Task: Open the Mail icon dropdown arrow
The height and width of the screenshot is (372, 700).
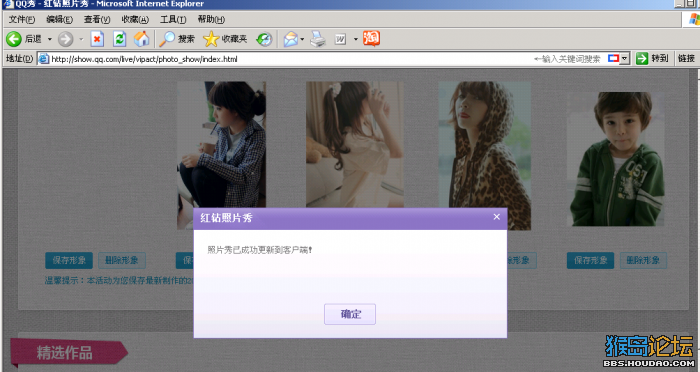Action: [302, 39]
